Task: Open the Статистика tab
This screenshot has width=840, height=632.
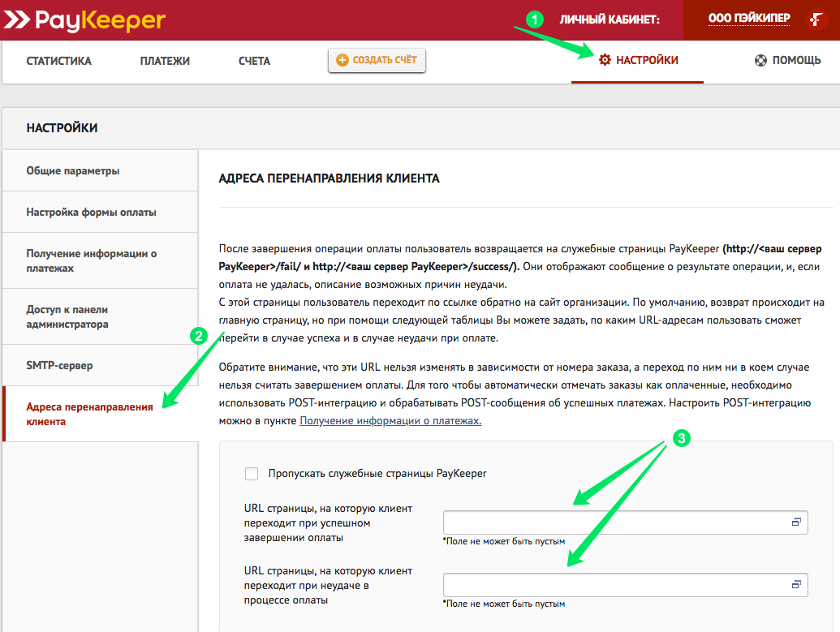Action: coord(58,61)
